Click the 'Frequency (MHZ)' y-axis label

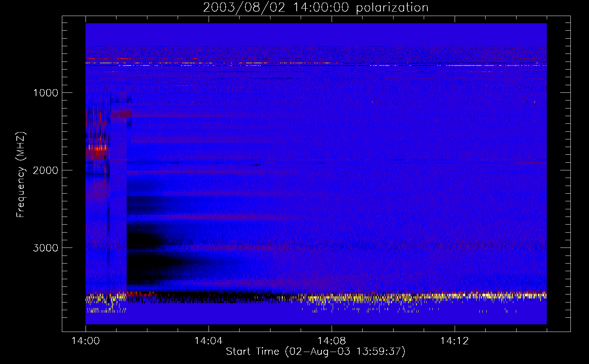click(x=21, y=175)
